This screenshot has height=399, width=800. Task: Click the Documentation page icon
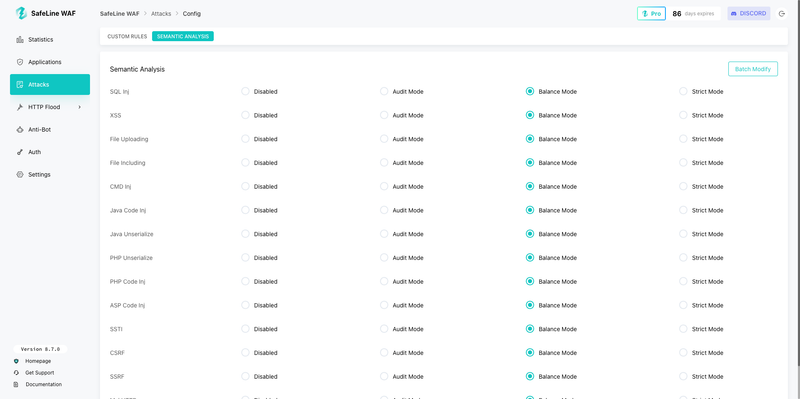click(x=16, y=385)
